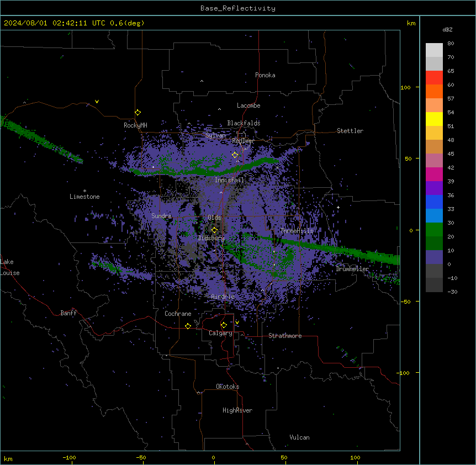
Task: Select the Strathmore label
Action: click(x=285, y=336)
